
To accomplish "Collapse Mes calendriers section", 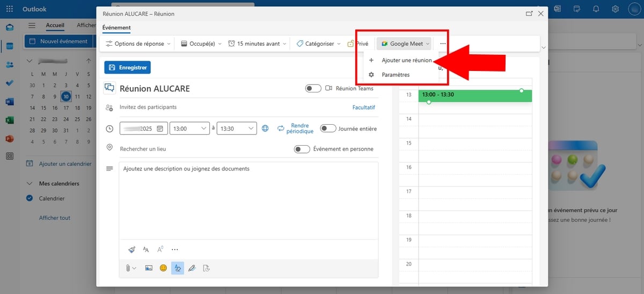I will coord(30,183).
